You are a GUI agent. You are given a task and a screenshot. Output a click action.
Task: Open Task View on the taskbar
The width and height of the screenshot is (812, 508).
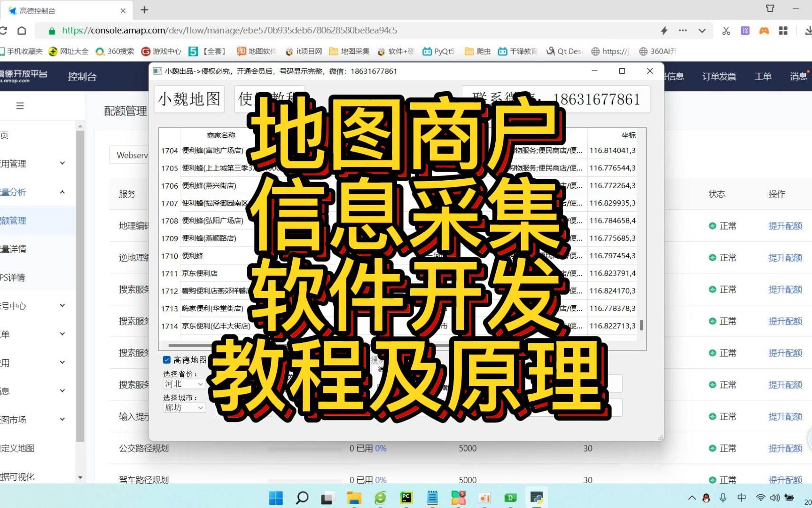pos(328,498)
